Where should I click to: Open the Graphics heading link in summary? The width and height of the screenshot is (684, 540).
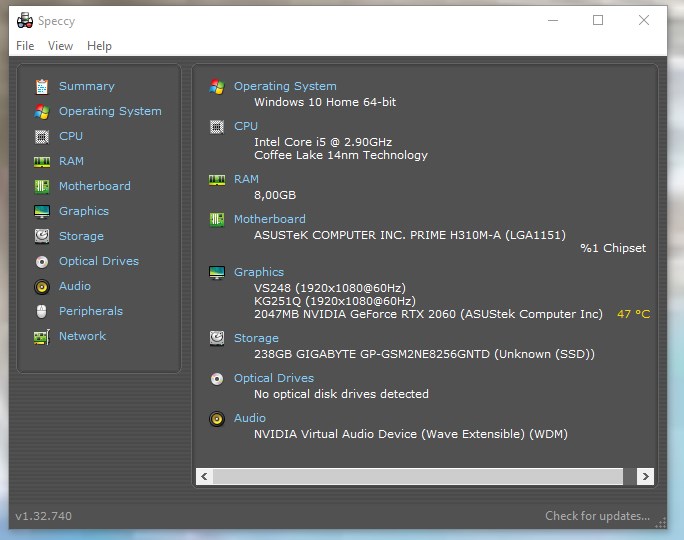(259, 272)
